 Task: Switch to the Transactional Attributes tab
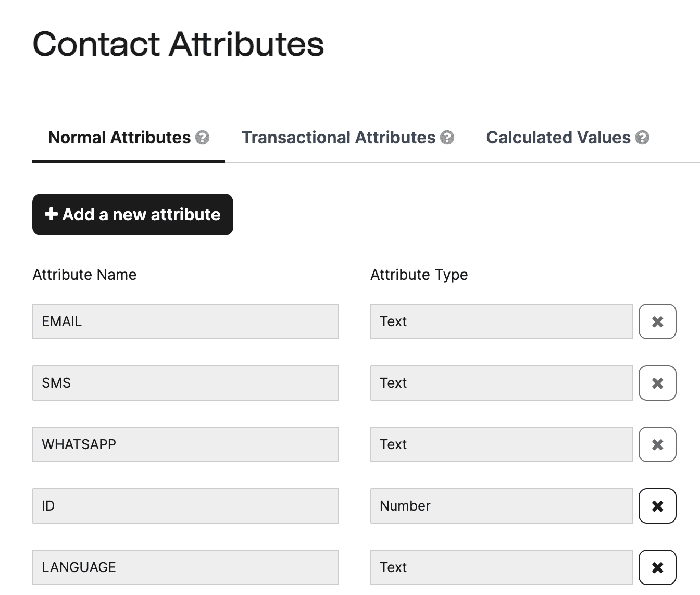pyautogui.click(x=339, y=138)
